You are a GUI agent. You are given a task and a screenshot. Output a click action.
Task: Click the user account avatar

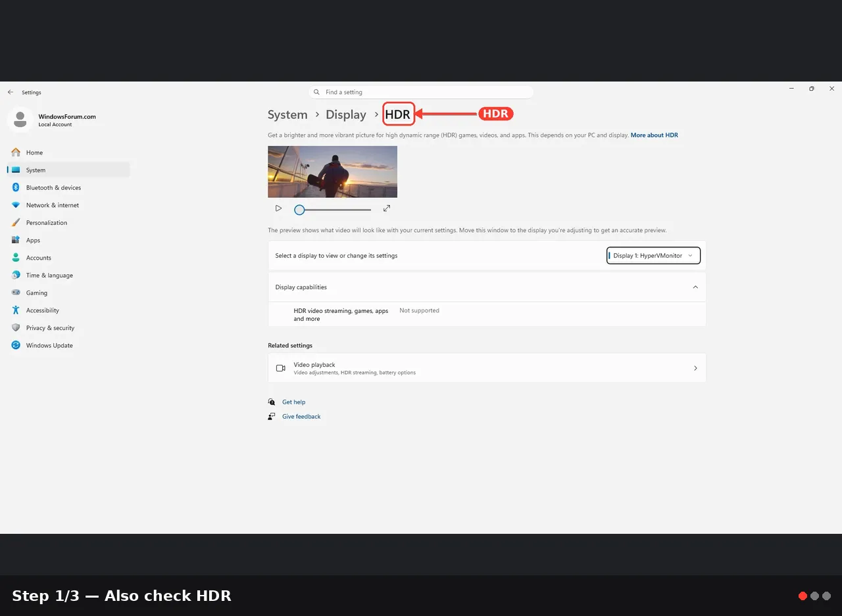tap(20, 120)
